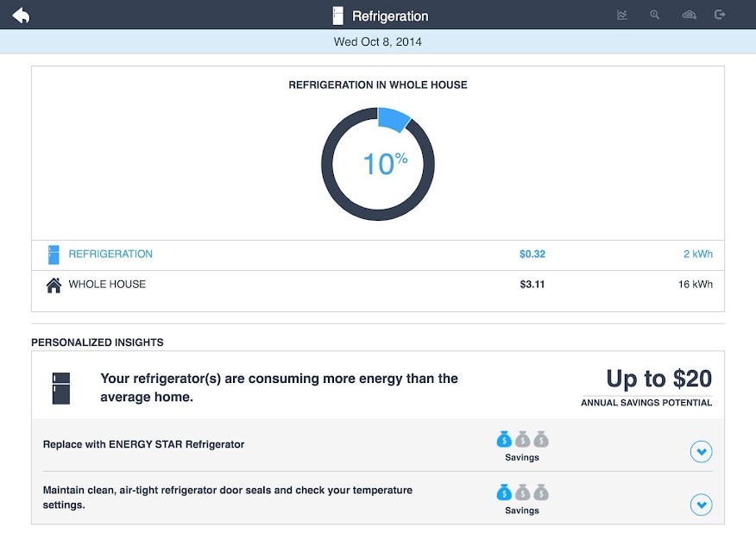The image size is (756, 552).
Task: Tap the dark refrigerator icon in insights
Action: click(61, 388)
